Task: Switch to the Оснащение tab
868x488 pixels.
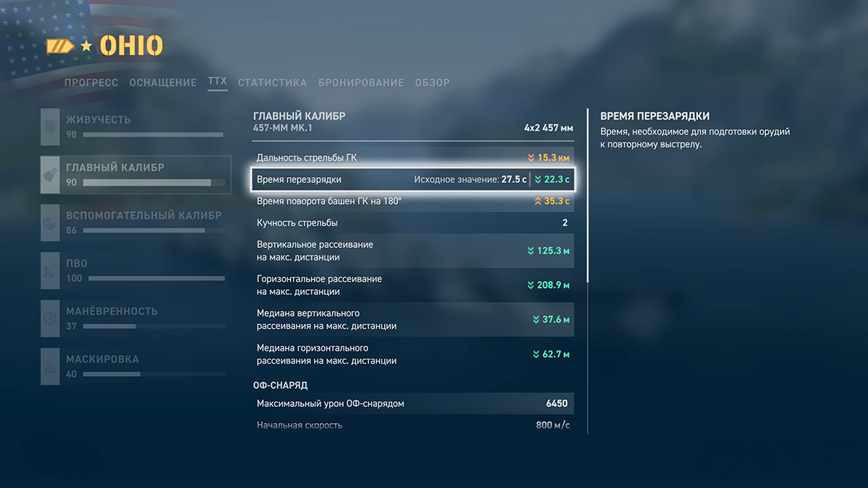Action: coord(163,83)
